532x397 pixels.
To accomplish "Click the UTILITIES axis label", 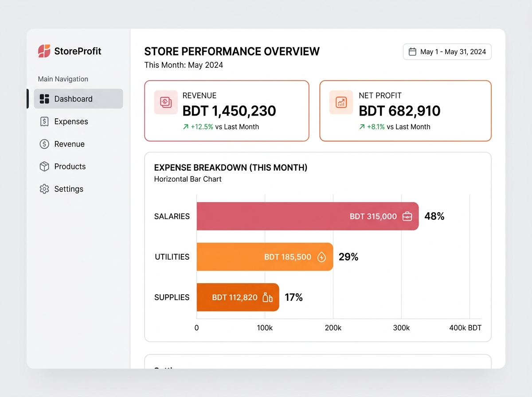I will pyautogui.click(x=172, y=257).
